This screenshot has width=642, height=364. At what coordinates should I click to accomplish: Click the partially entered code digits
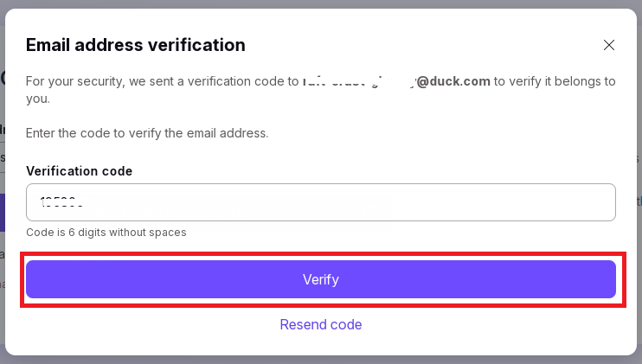click(61, 202)
